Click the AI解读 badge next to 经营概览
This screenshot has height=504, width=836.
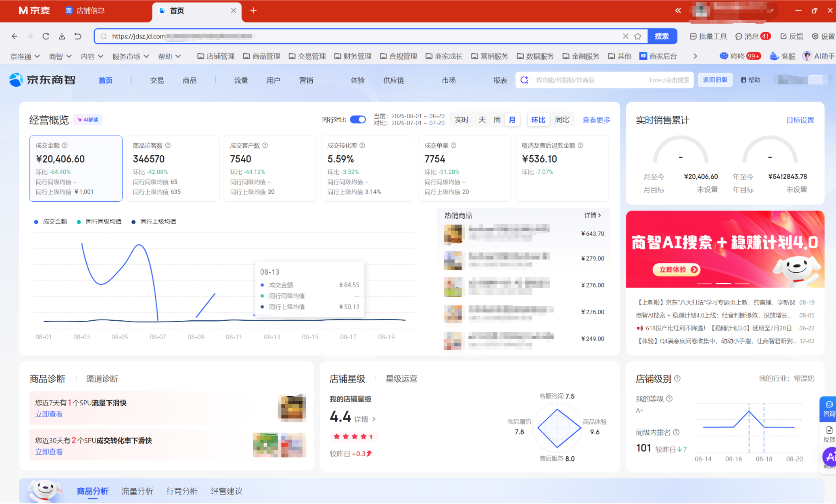pyautogui.click(x=88, y=120)
